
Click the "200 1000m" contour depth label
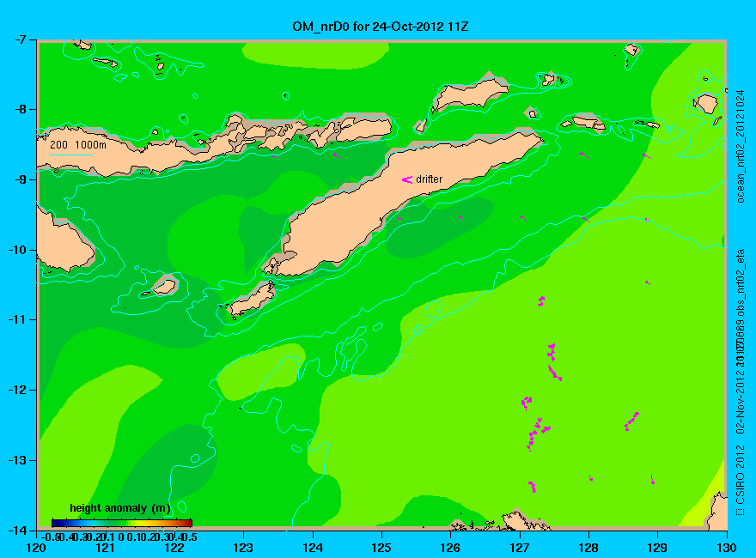pyautogui.click(x=78, y=144)
